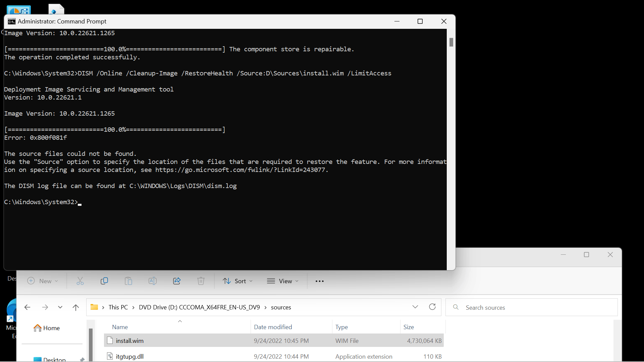Open the New item dropdown

(x=43, y=281)
